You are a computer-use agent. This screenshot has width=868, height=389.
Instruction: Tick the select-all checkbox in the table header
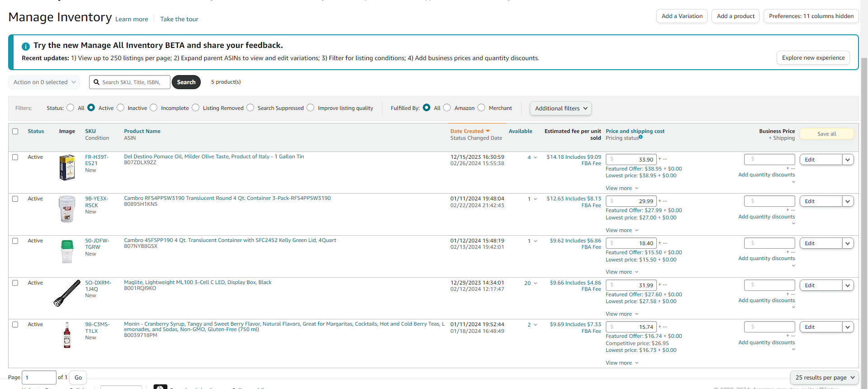click(x=15, y=132)
